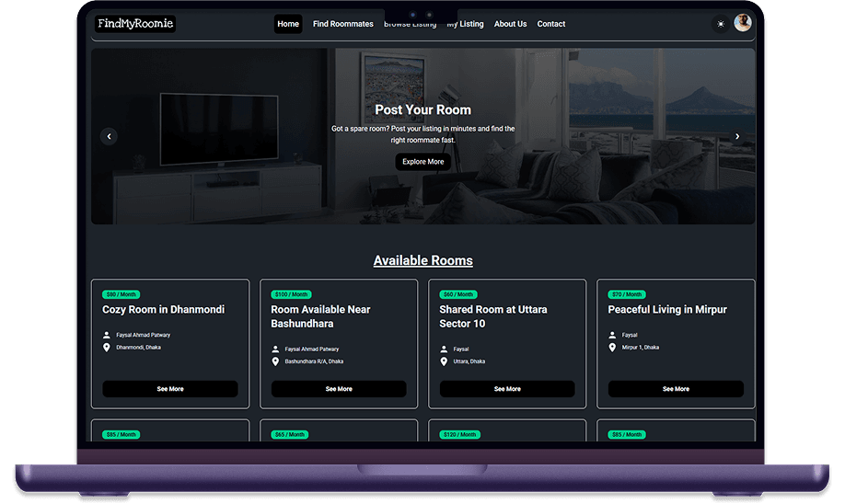845x504 pixels.
Task: Click person icon on Cozy Room card
Action: (107, 335)
